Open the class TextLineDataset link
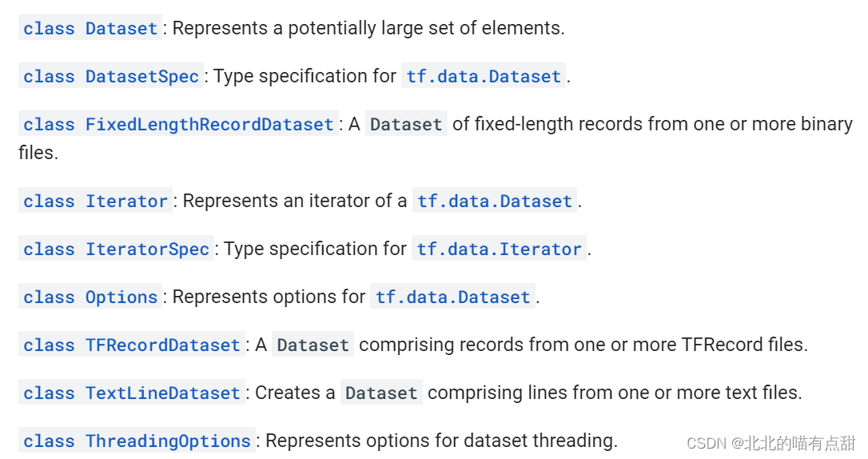Screen dimensions: 868x459 pos(132,393)
